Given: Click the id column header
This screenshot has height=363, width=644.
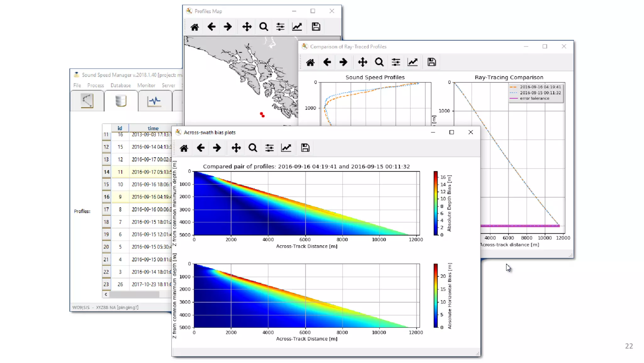Looking at the screenshot, I should [x=120, y=128].
